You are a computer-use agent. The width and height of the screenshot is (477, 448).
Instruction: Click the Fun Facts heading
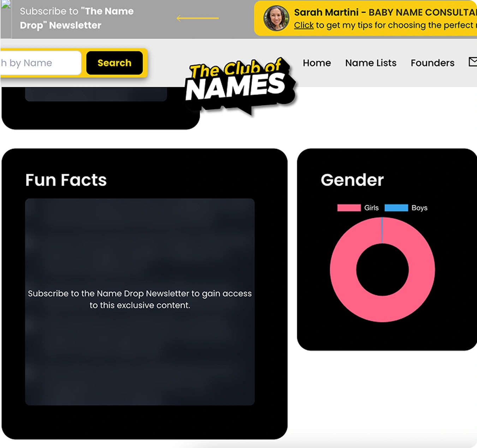coord(66,180)
